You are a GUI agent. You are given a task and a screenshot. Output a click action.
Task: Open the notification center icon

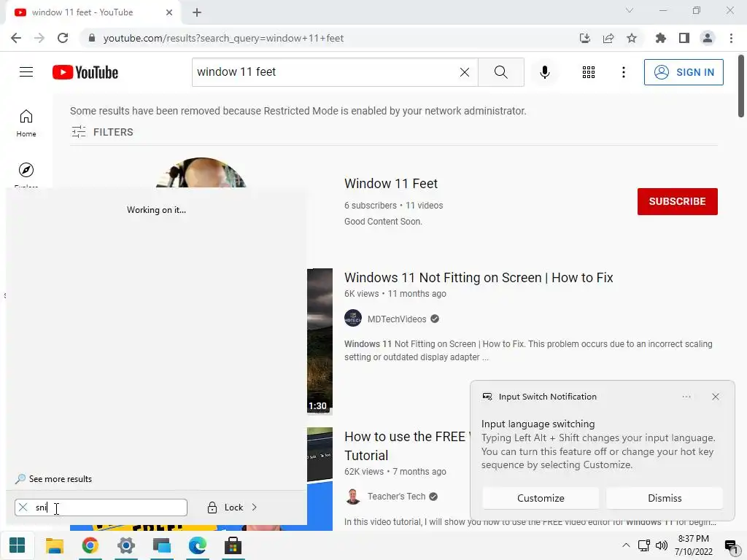tap(731, 547)
